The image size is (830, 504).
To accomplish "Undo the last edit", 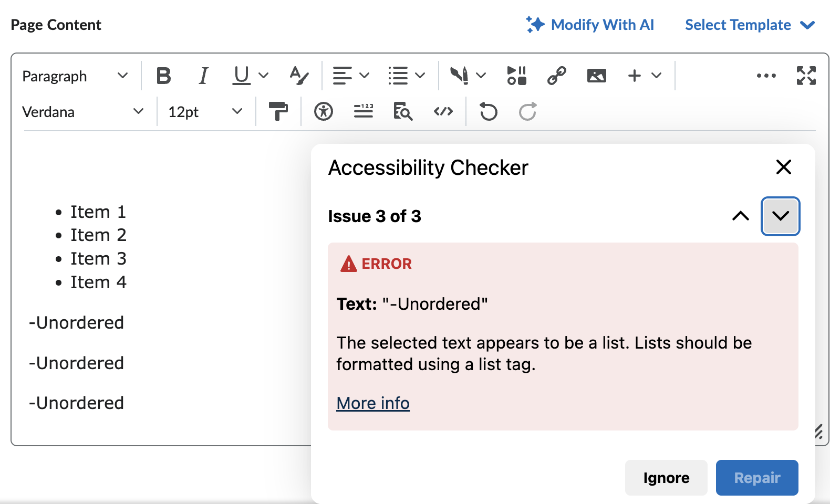I will [489, 112].
